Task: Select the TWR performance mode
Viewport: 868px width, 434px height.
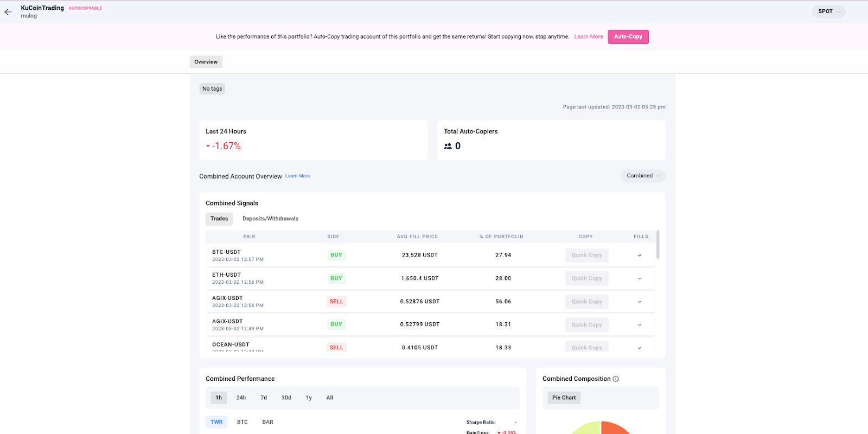Action: tap(216, 422)
